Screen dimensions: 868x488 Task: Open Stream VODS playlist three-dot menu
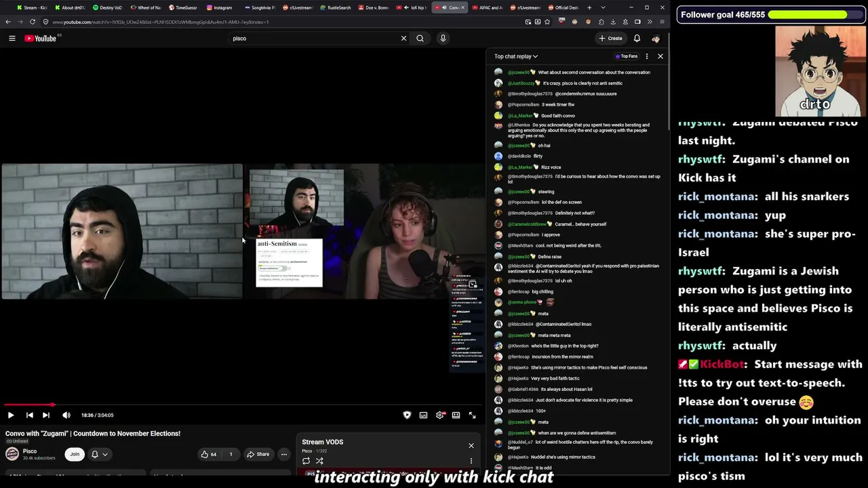[471, 461]
